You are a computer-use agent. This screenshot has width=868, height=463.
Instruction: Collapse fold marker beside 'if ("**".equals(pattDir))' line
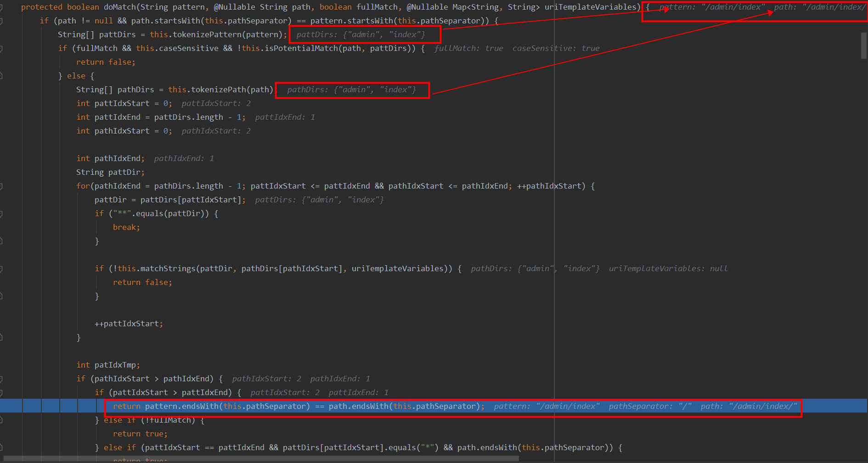(x=1, y=214)
